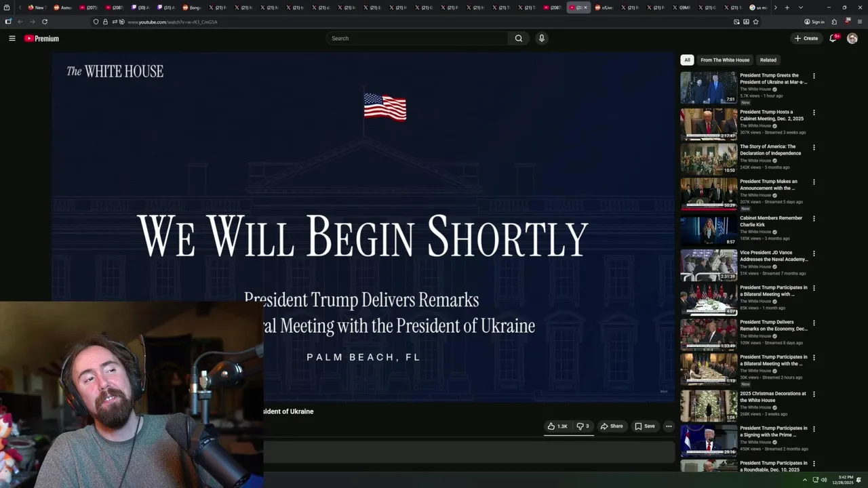Viewport: 868px width, 488px height.
Task: Start voice search with microphone icon
Action: pyautogui.click(x=541, y=39)
